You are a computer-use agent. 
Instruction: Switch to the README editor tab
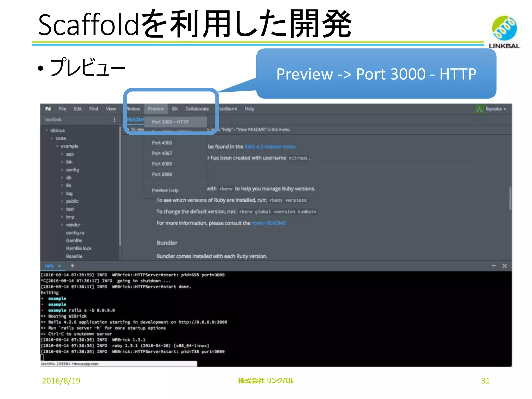pos(135,119)
